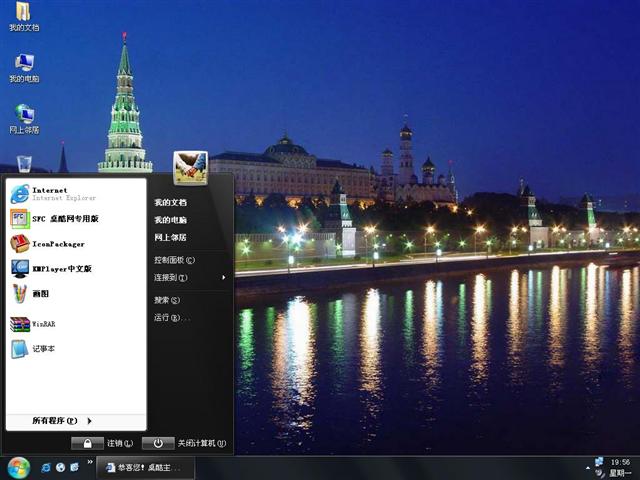Open 运行(R)... run dialog entry

point(171,318)
